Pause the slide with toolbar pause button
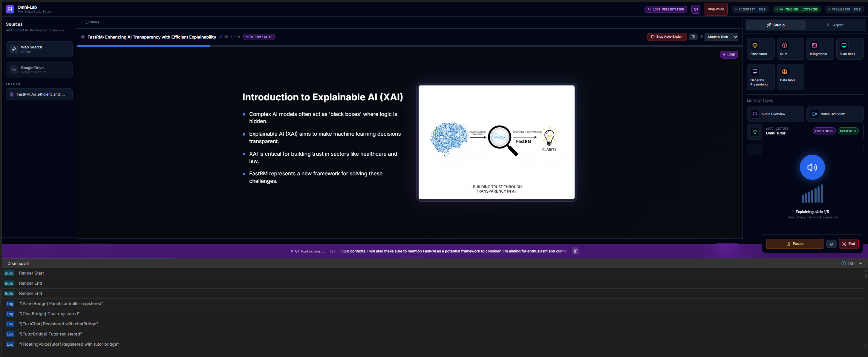Screen dimensions: 868x357 point(693,37)
